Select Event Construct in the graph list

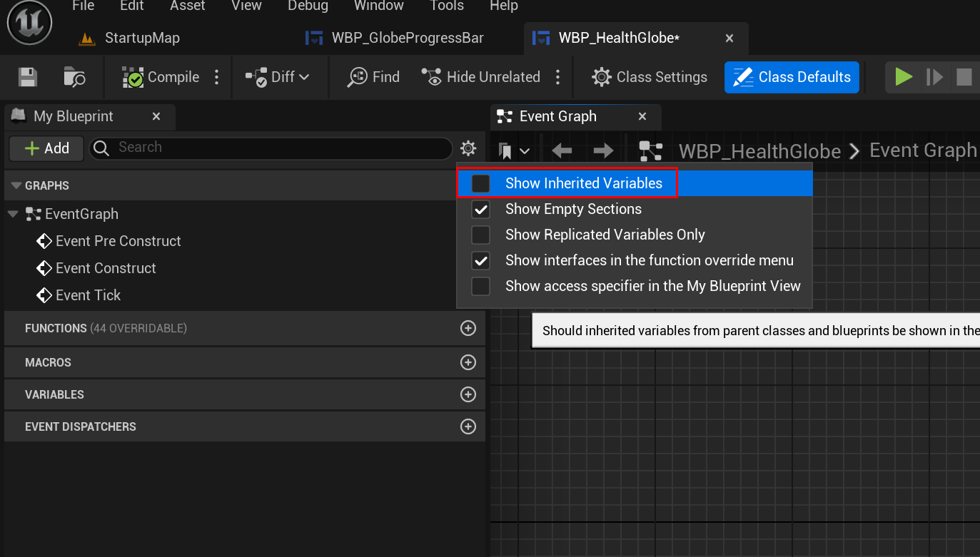click(x=96, y=268)
